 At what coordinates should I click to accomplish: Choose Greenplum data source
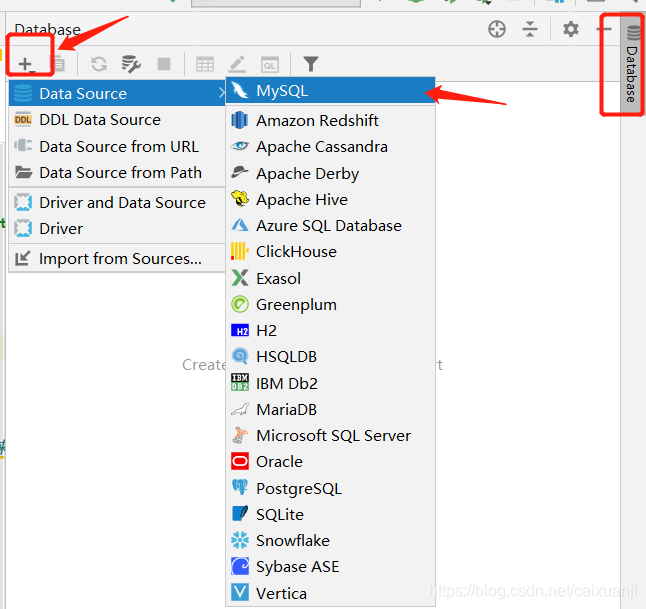(330, 304)
